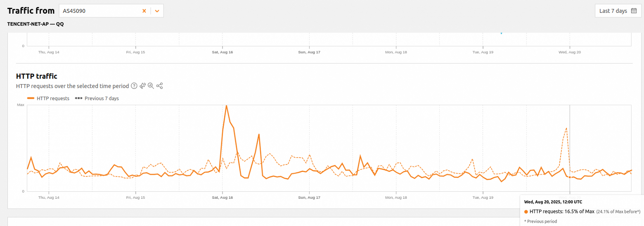Click the dashed Previous 7 days legend marker
Image resolution: width=644 pixels, height=226 pixels.
click(78, 98)
